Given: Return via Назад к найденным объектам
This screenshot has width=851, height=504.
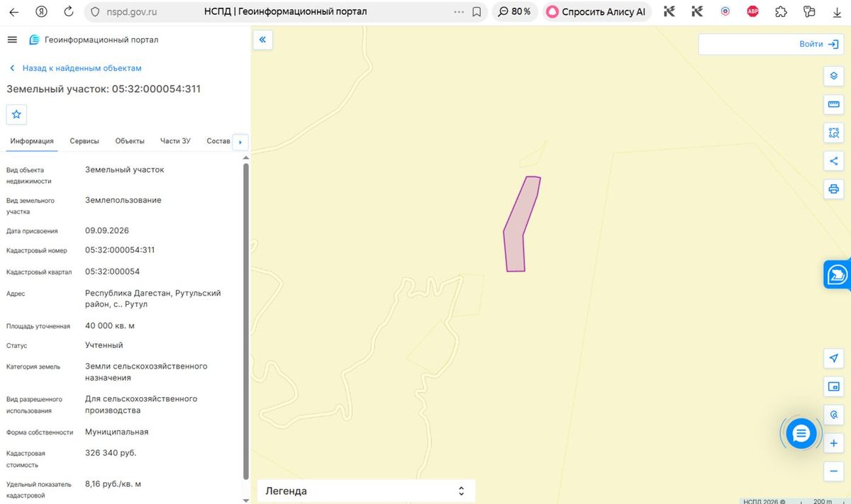Looking at the screenshot, I should 76,68.
